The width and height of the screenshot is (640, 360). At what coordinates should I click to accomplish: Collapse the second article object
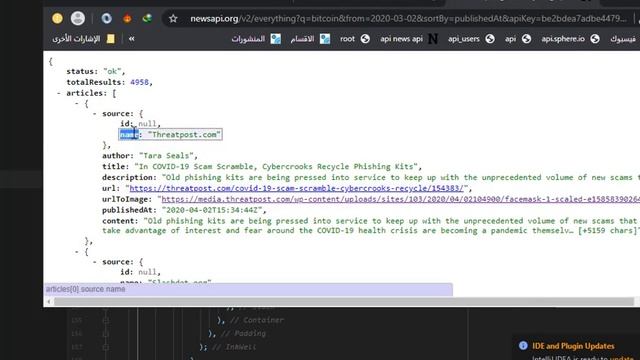point(76,252)
